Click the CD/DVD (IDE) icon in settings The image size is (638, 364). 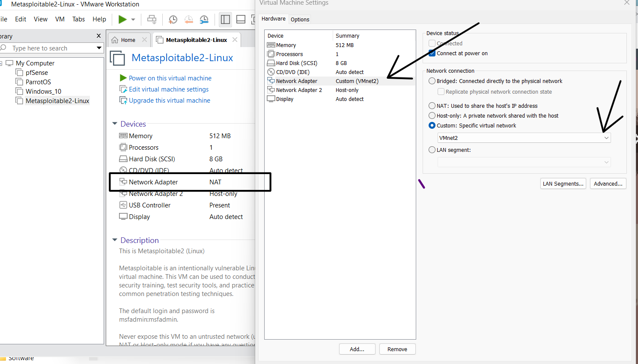(x=271, y=72)
